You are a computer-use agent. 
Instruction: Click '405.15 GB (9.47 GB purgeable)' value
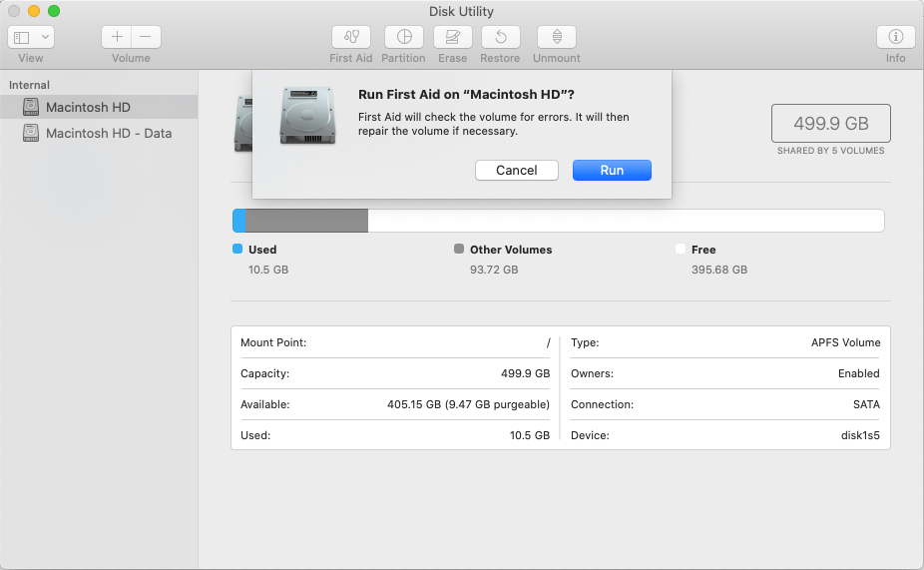468,404
